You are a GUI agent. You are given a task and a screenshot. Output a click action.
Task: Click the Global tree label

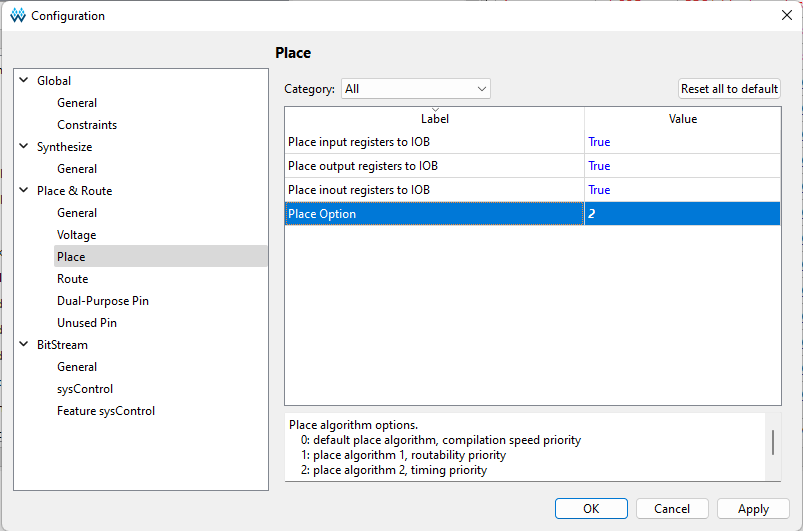54,81
